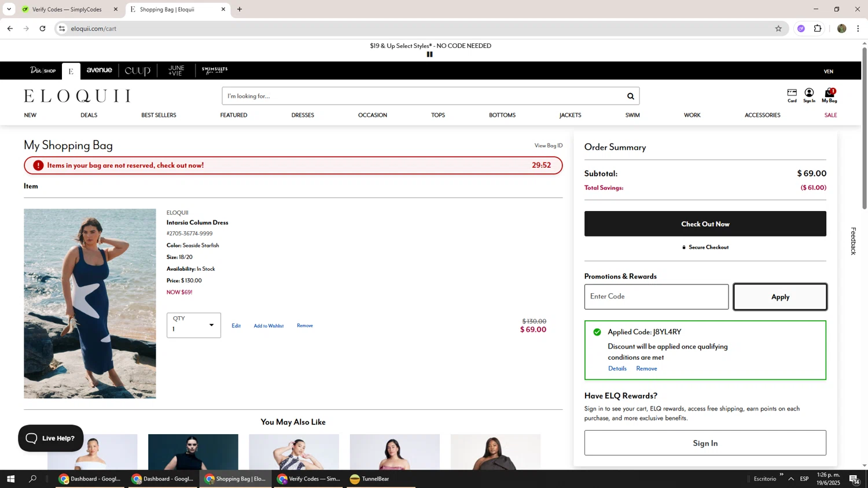Open the browser extensions puzzle icon
The width and height of the screenshot is (868, 488).
818,28
